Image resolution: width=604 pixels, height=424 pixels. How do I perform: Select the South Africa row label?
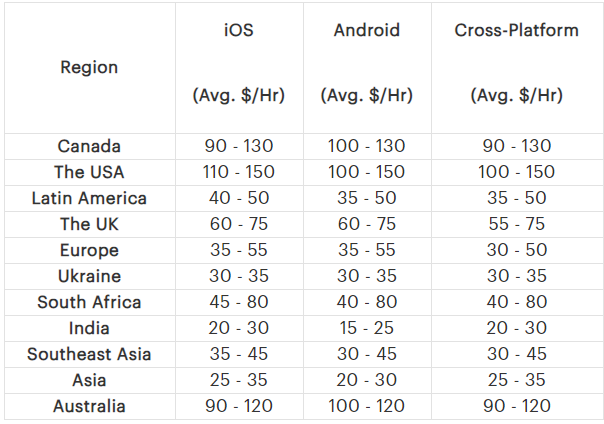click(x=89, y=302)
